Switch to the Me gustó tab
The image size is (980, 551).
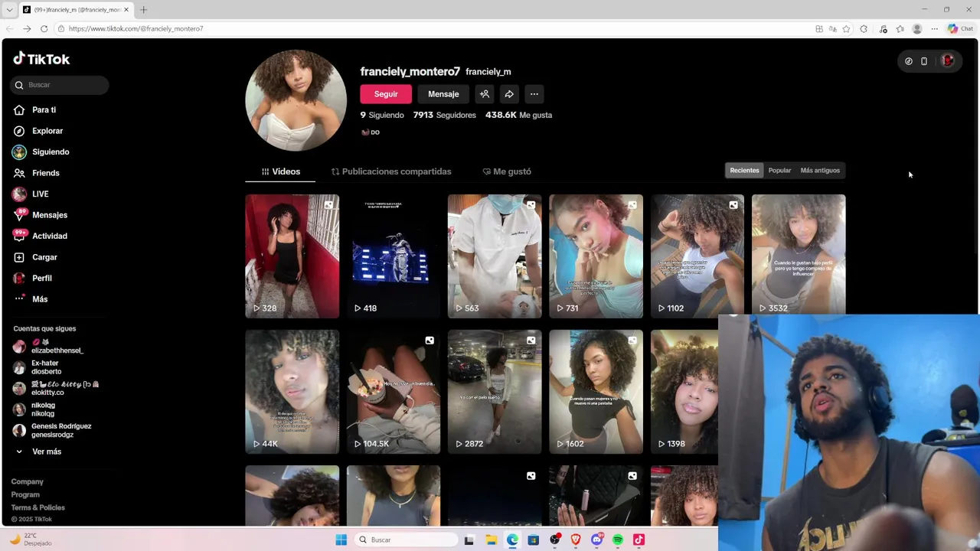507,171
